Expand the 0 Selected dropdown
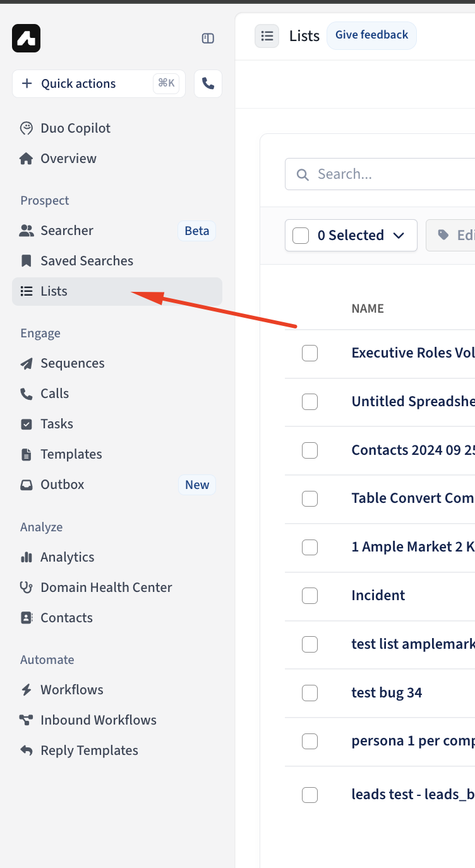475x868 pixels. click(x=351, y=236)
